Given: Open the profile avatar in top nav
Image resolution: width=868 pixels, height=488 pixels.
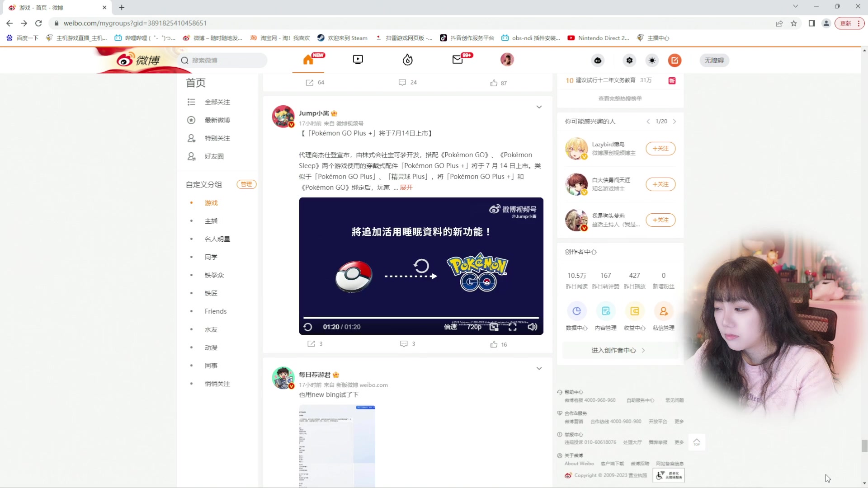Looking at the screenshot, I should point(507,60).
